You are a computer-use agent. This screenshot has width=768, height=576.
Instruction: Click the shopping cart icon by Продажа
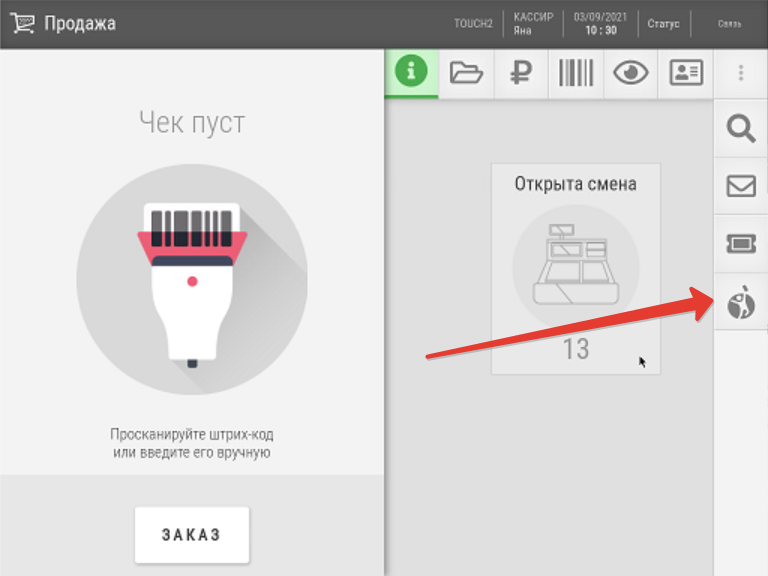23,23
